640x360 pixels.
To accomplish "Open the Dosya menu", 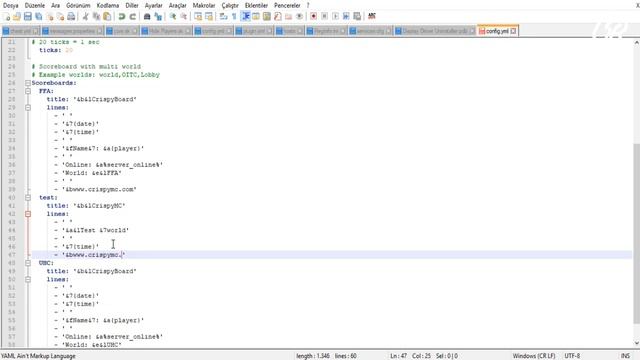I will (x=11, y=5).
